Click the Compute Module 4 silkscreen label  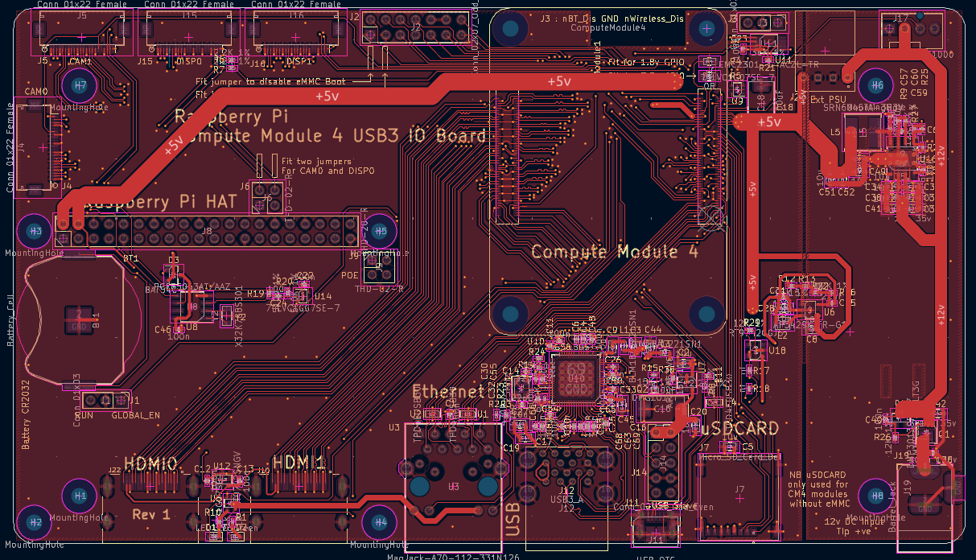pyautogui.click(x=614, y=251)
